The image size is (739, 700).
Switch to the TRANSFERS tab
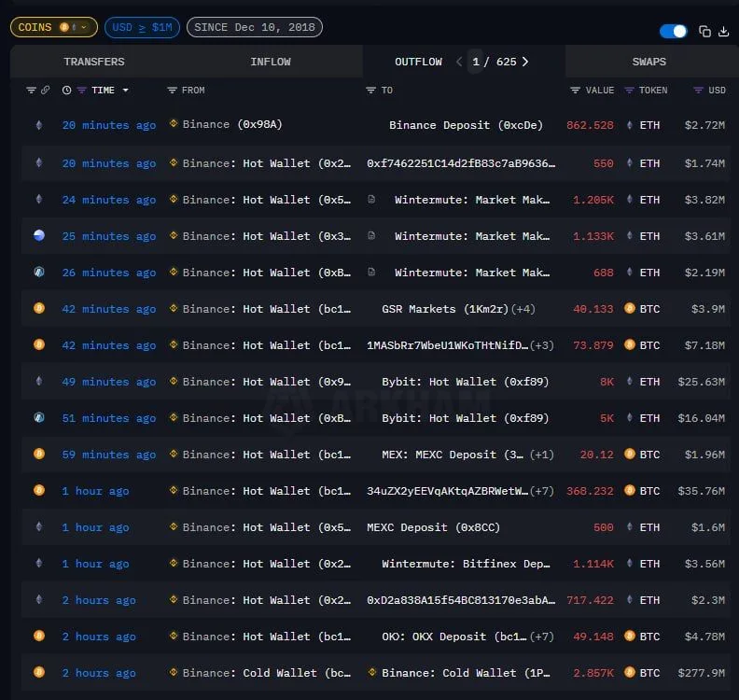(x=93, y=62)
